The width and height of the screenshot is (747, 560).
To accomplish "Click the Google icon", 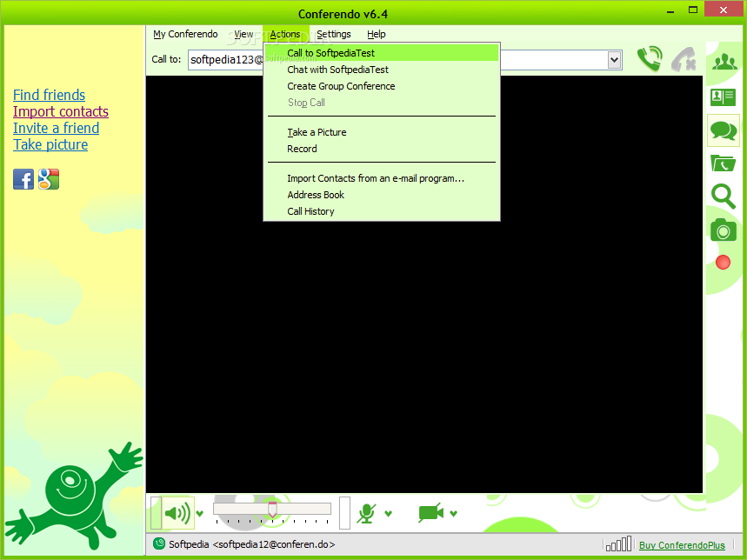I will point(49,179).
